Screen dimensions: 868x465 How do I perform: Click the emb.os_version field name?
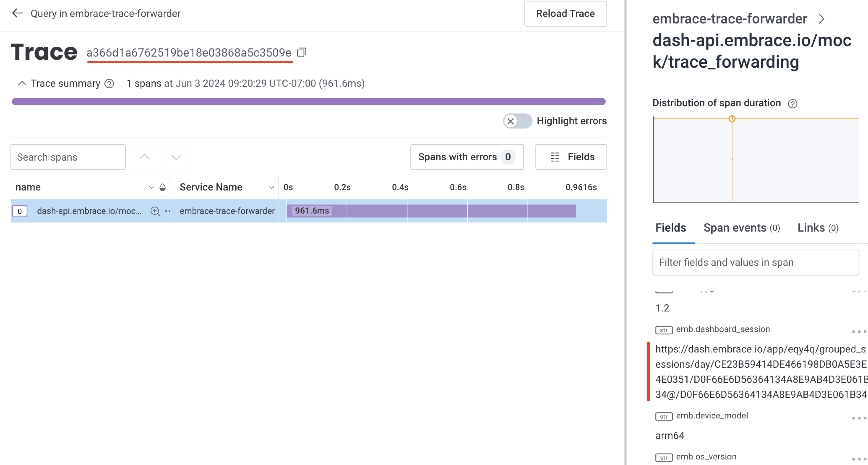tap(706, 456)
